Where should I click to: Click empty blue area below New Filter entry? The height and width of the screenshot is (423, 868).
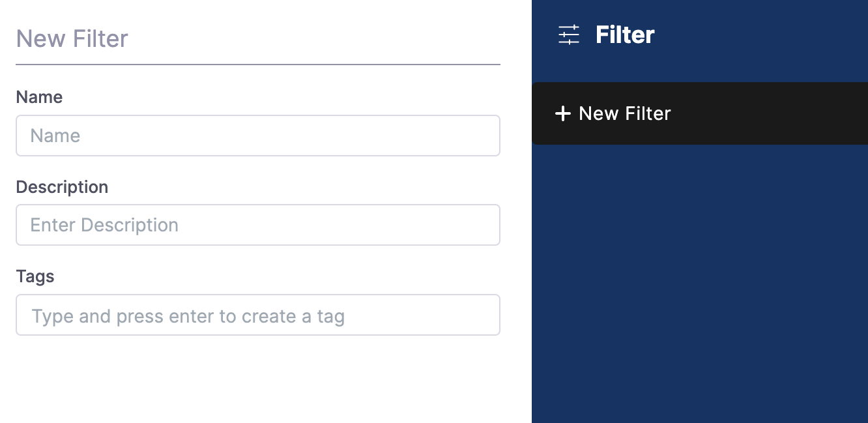pos(699,280)
